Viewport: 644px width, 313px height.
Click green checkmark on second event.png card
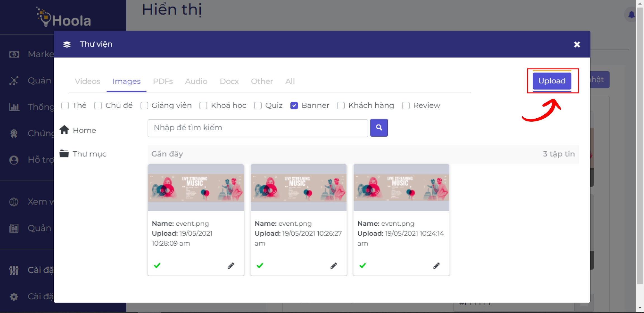[x=260, y=265]
